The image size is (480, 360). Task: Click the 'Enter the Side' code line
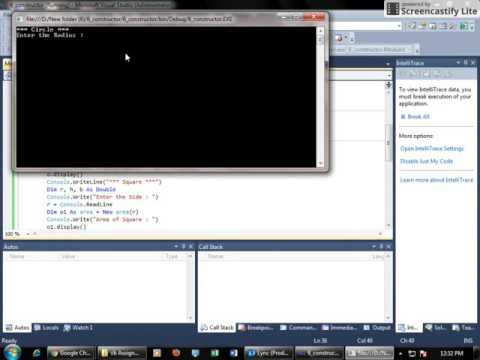102,197
